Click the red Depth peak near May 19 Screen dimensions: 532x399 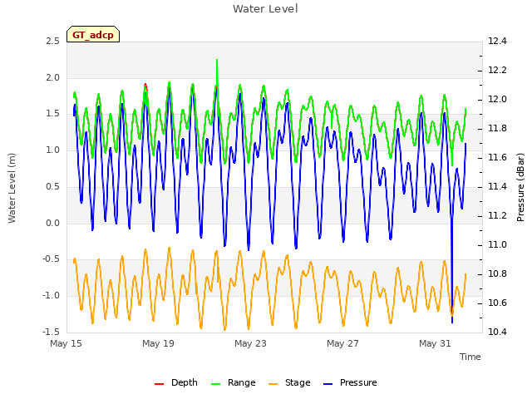click(x=145, y=86)
